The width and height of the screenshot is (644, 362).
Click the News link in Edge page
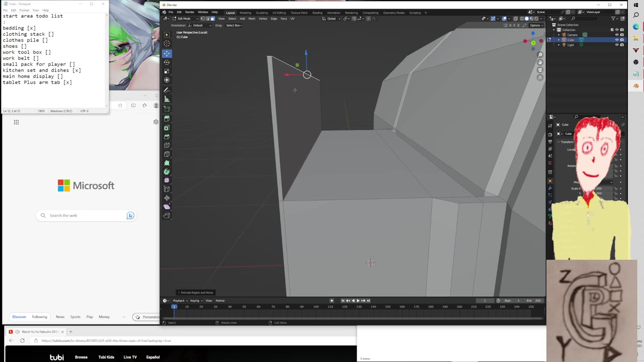[60, 317]
